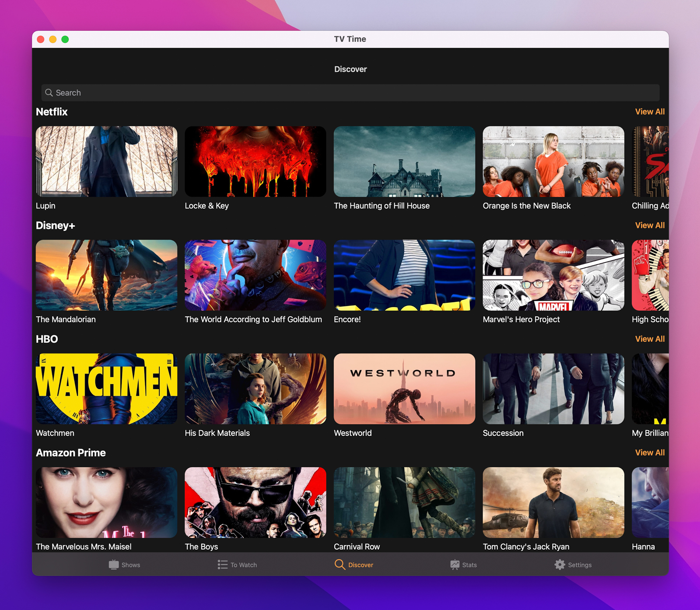
Task: Click 'Tom Clancy's Jack Ryan' title
Action: [526, 547]
